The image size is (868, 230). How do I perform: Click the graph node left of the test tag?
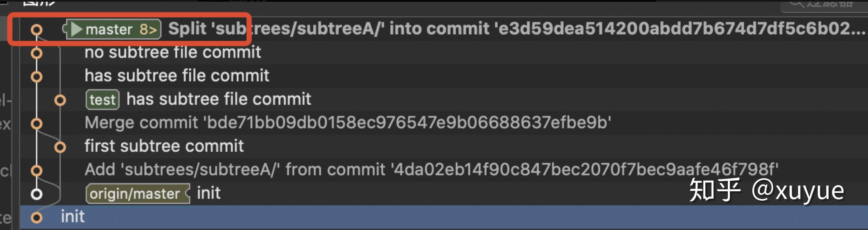[x=60, y=100]
